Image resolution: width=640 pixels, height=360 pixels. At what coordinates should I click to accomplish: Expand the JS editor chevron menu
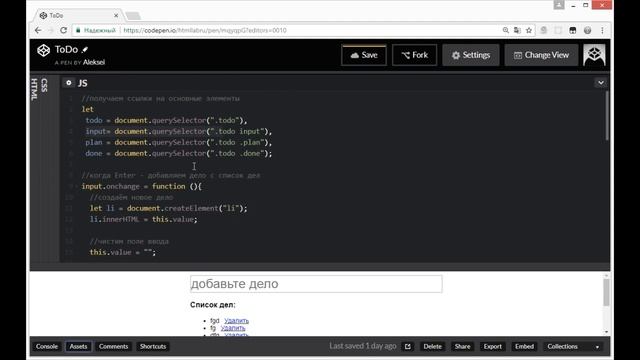point(601,83)
